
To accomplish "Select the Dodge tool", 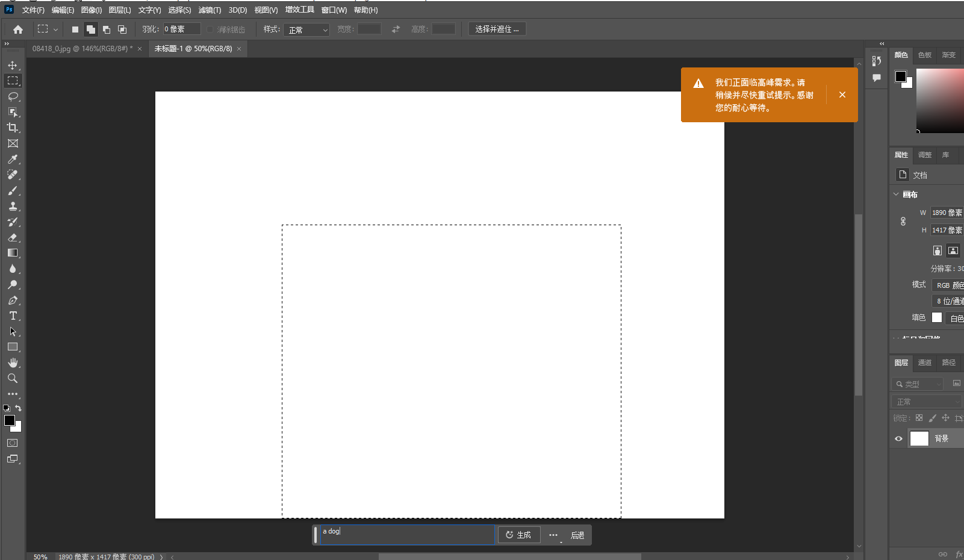I will click(x=13, y=284).
